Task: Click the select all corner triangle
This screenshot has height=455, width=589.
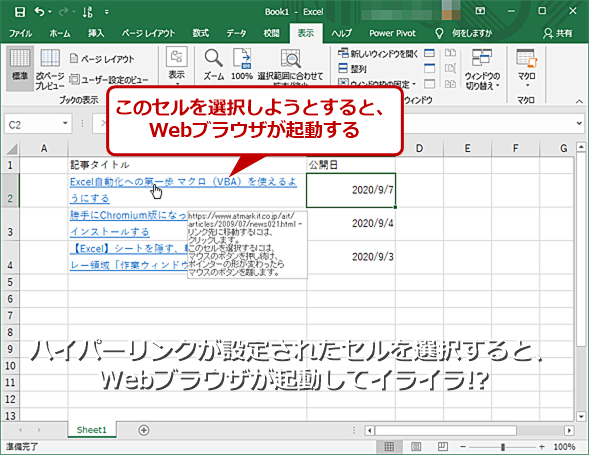Action: point(12,149)
